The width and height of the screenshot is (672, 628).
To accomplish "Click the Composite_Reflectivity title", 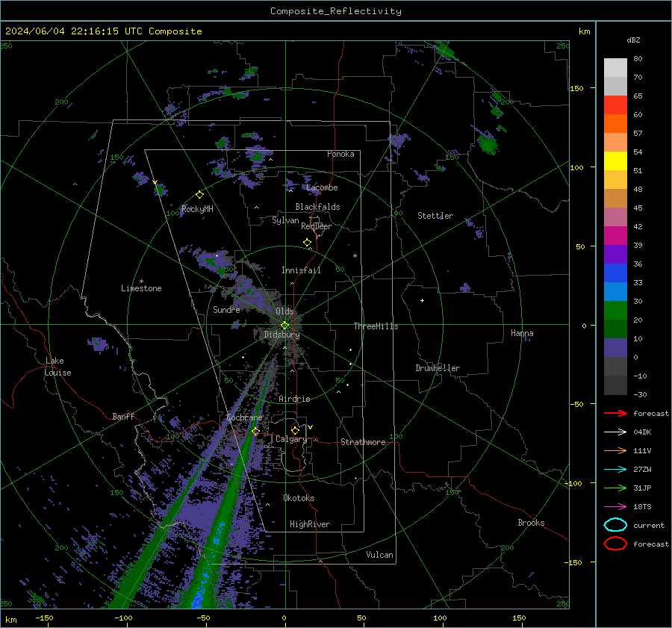I will click(x=336, y=11).
